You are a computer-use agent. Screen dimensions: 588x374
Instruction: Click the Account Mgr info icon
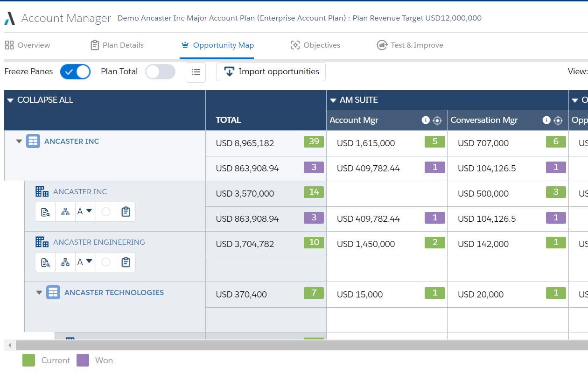[x=426, y=120]
